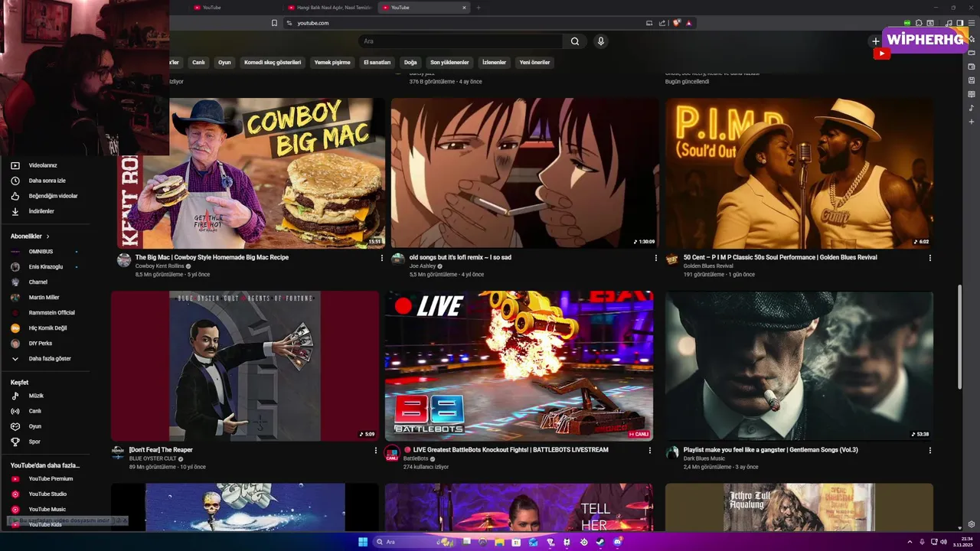The height and width of the screenshot is (551, 980).
Task: Click Cowboy Kent Rollins channel avatar
Action: [x=124, y=260]
